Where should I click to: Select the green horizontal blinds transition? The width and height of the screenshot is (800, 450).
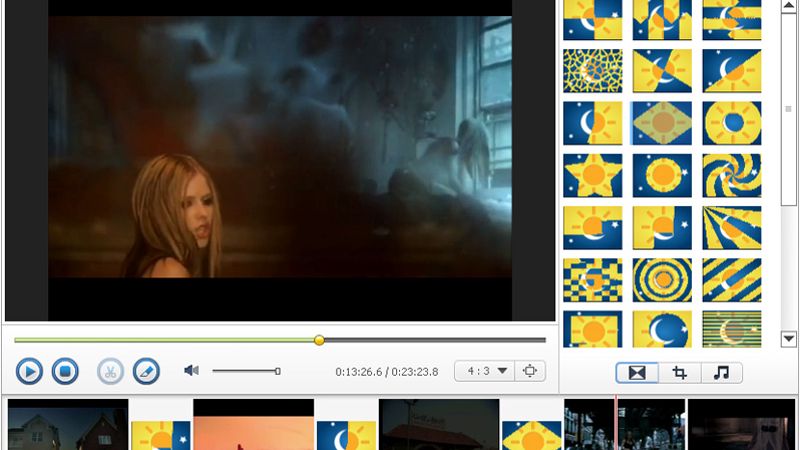pos(732,329)
